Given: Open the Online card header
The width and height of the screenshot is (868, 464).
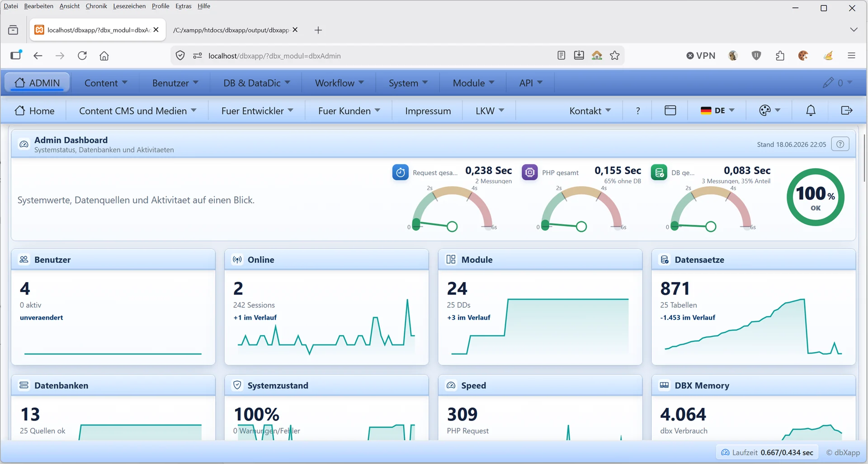Looking at the screenshot, I should point(326,260).
